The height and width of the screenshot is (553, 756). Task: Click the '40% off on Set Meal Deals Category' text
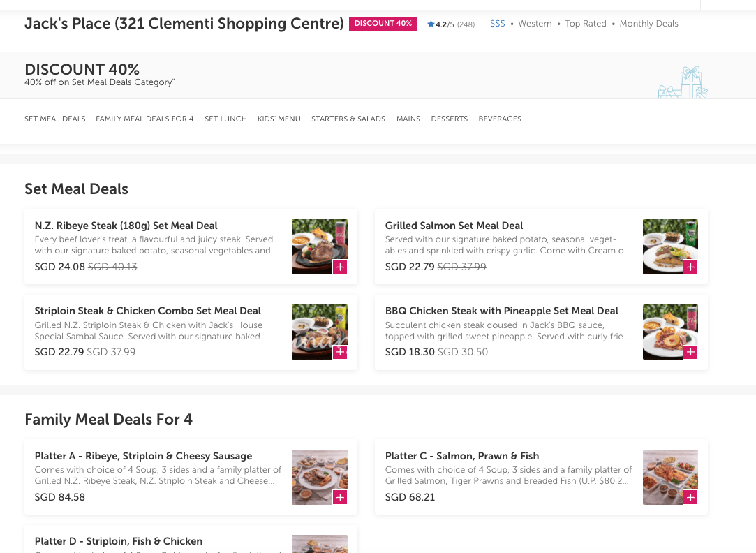[x=99, y=82]
